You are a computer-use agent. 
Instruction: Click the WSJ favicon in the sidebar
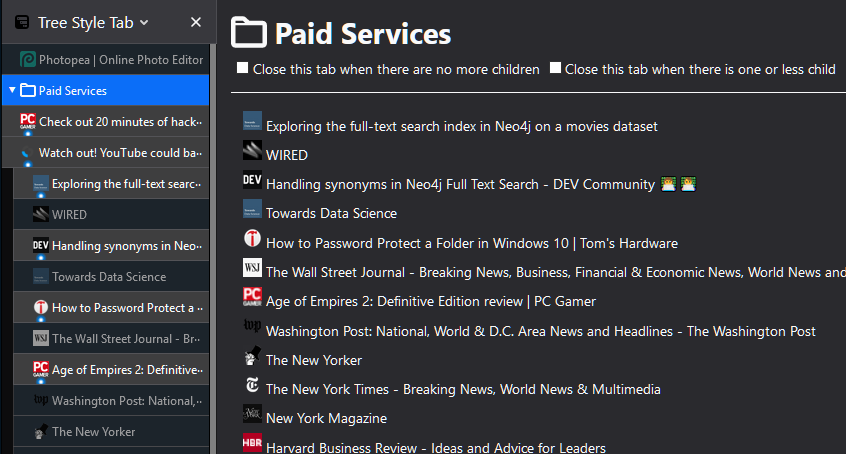pos(40,338)
